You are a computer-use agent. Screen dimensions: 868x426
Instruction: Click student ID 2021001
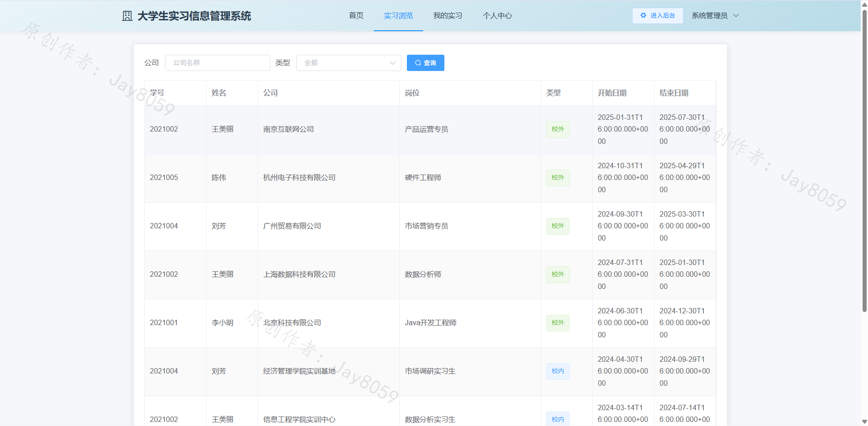164,323
